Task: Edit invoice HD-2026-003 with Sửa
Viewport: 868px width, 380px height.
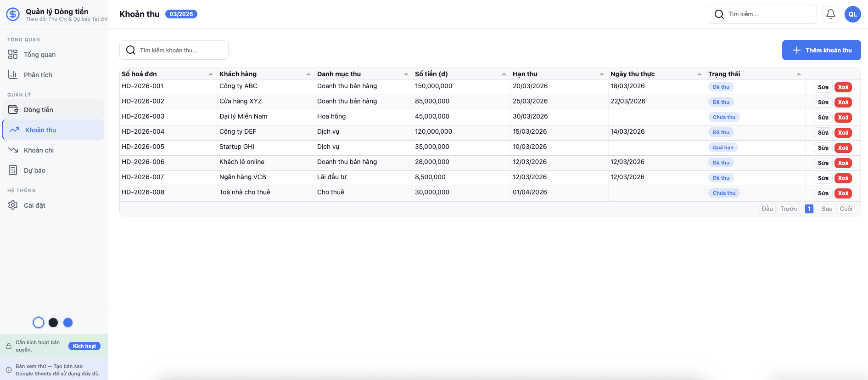Action: (823, 118)
